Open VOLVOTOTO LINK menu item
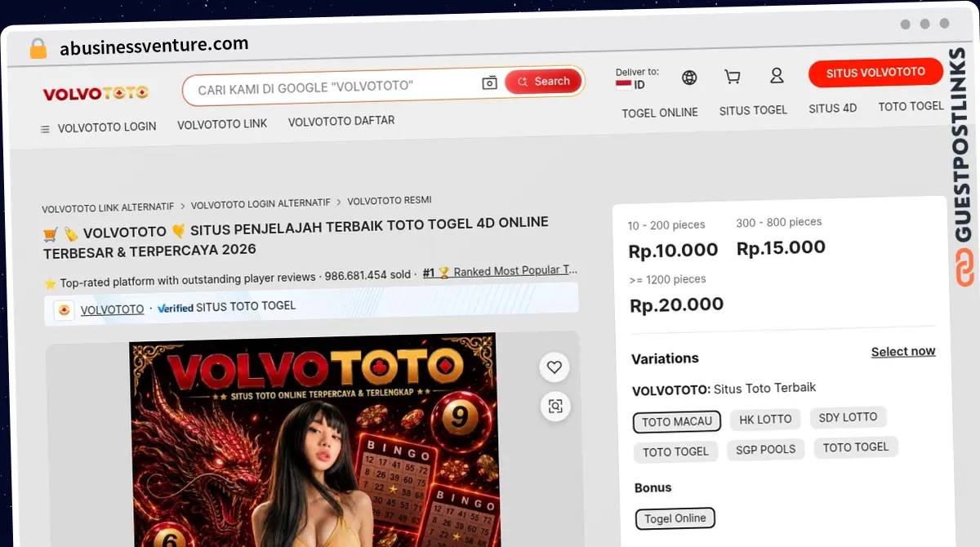Screen dimensions: 980x547 point(222,124)
